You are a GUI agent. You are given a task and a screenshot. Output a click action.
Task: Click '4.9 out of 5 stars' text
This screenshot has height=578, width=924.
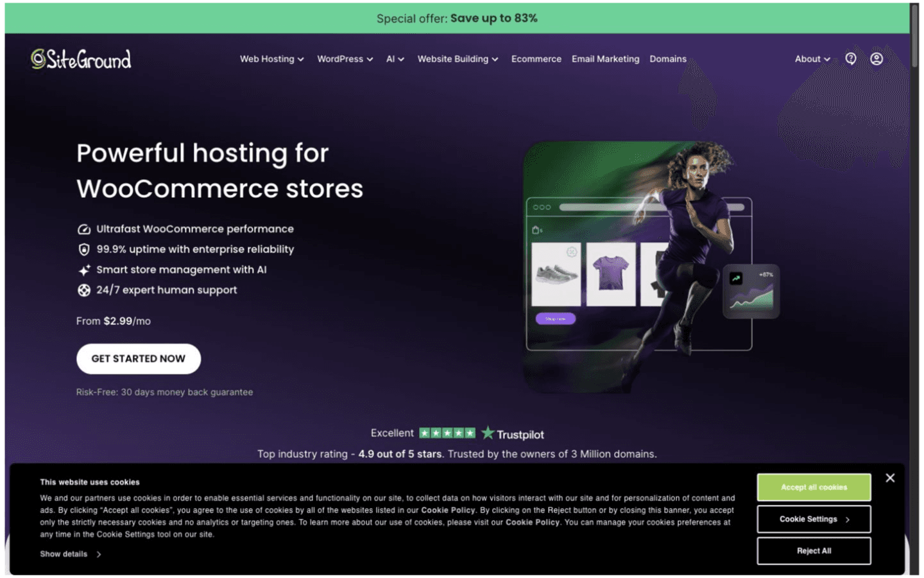400,454
